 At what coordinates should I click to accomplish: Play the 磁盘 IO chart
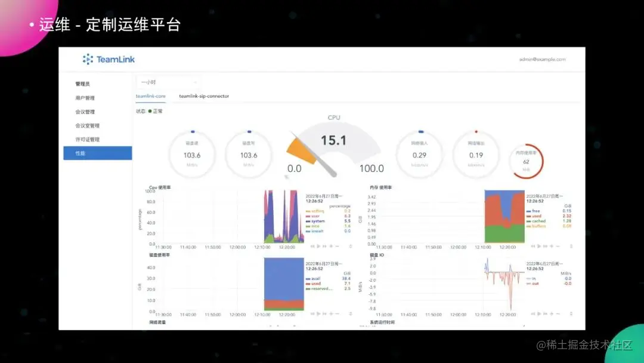pyautogui.click(x=539, y=313)
